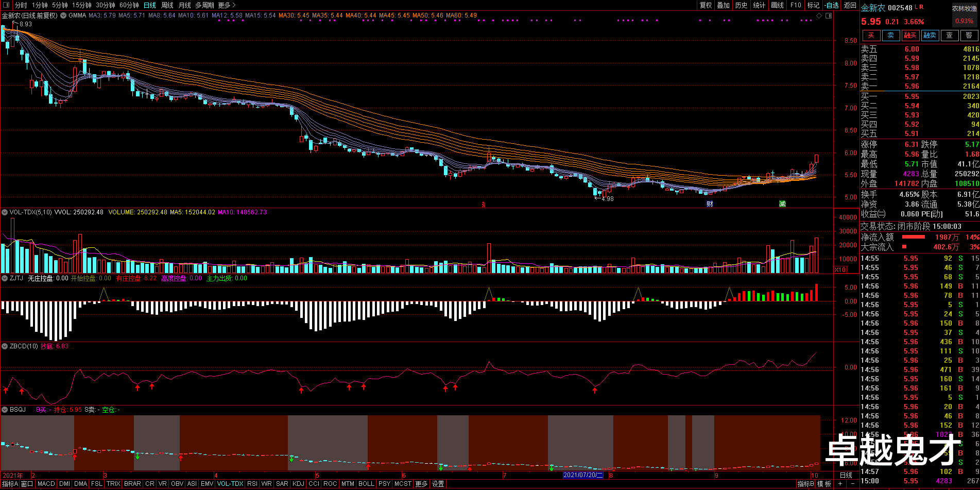The height and width of the screenshot is (490, 980).
Task: Switch indicator to TRIX
Action: (x=113, y=484)
